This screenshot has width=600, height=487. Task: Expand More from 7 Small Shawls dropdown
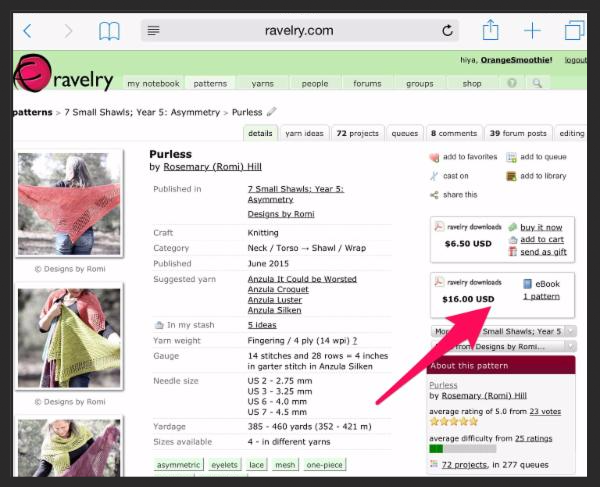tap(502, 331)
